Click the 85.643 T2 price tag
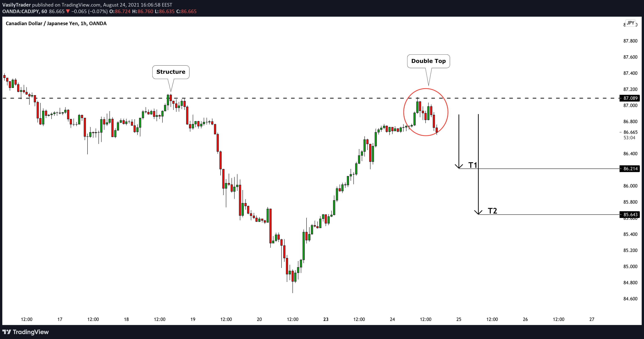The image size is (644, 339). tap(630, 214)
